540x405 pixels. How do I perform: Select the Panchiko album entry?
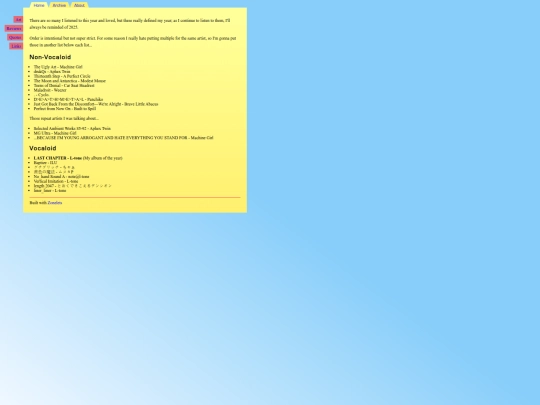(x=68, y=100)
